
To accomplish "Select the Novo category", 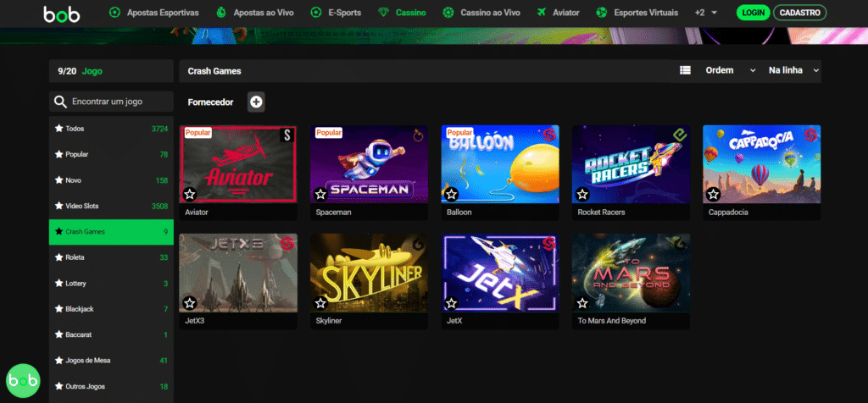I will click(111, 180).
